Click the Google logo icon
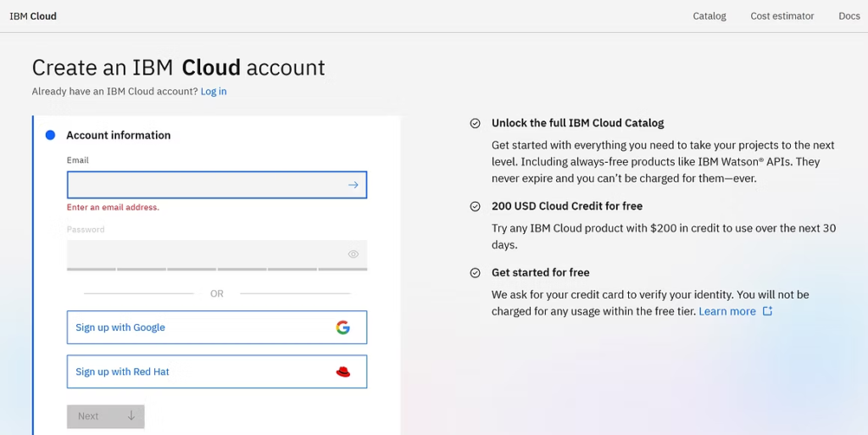 pos(343,327)
